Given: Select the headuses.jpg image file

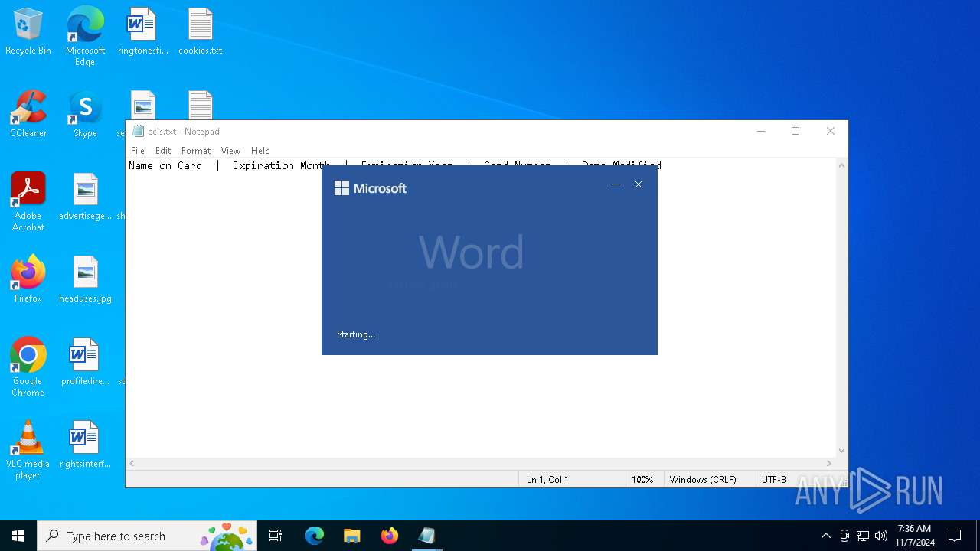Looking at the screenshot, I should click(x=85, y=280).
